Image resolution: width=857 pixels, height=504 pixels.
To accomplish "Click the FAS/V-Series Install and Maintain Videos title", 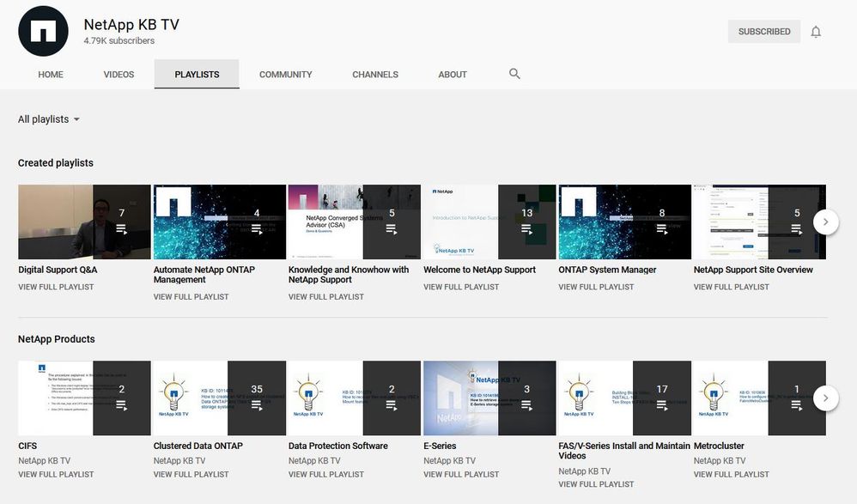I will [x=624, y=451].
